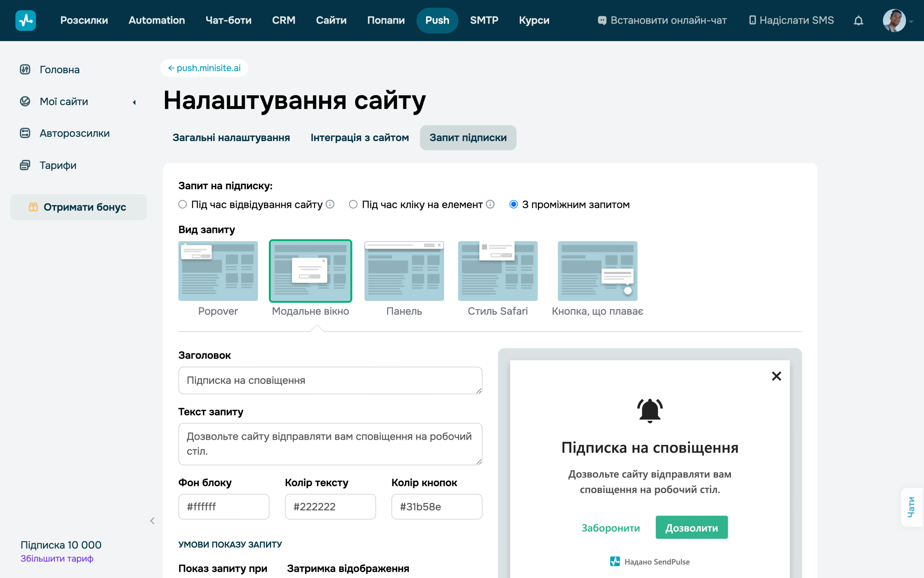The image size is (924, 578).
Task: Click the chat bubble icon for Встановити онлайн-чат
Action: click(602, 20)
